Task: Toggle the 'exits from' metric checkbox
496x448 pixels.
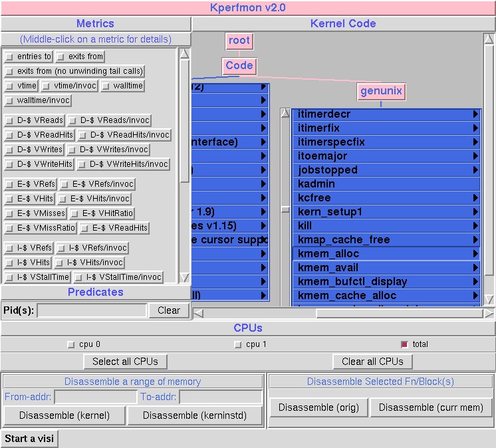Action: tap(61, 56)
